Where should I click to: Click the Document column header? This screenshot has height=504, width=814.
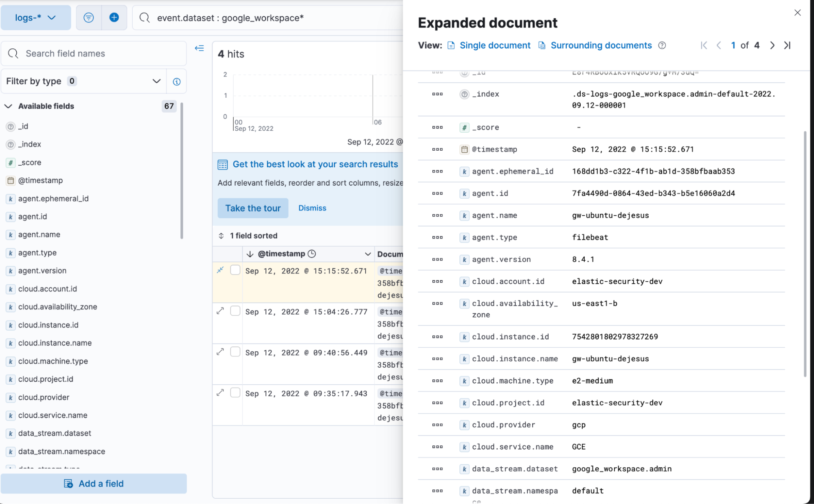pyautogui.click(x=390, y=254)
